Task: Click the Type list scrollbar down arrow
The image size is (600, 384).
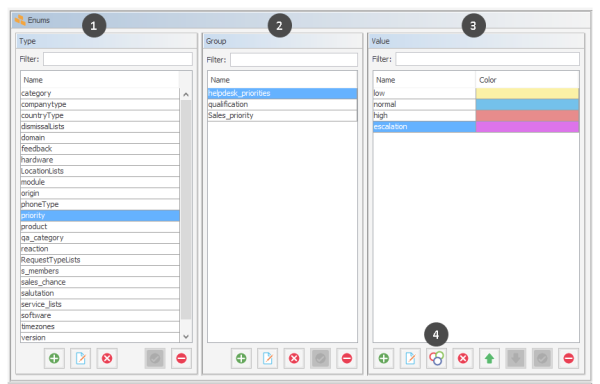Action: click(186, 337)
